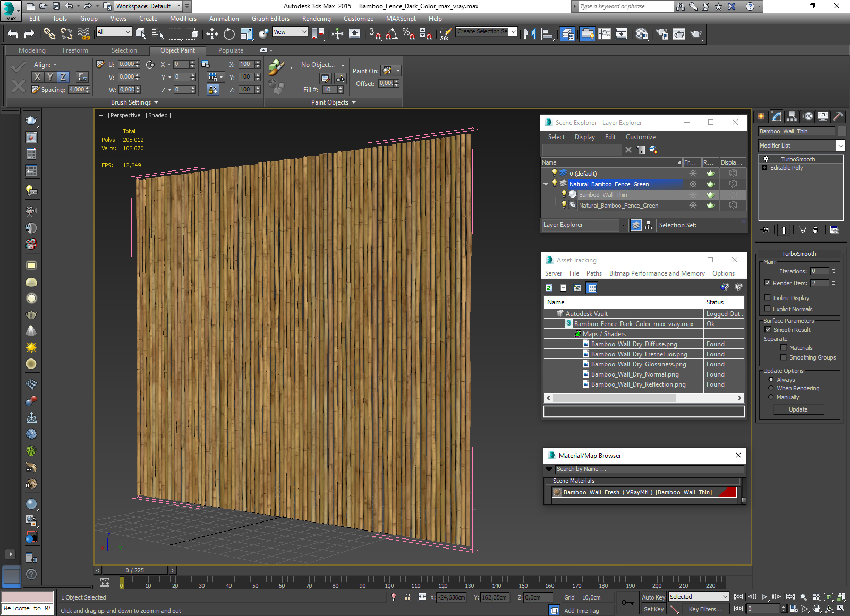The image size is (850, 616).
Task: Open the Utilities hammer panel tab
Action: pyautogui.click(x=838, y=116)
